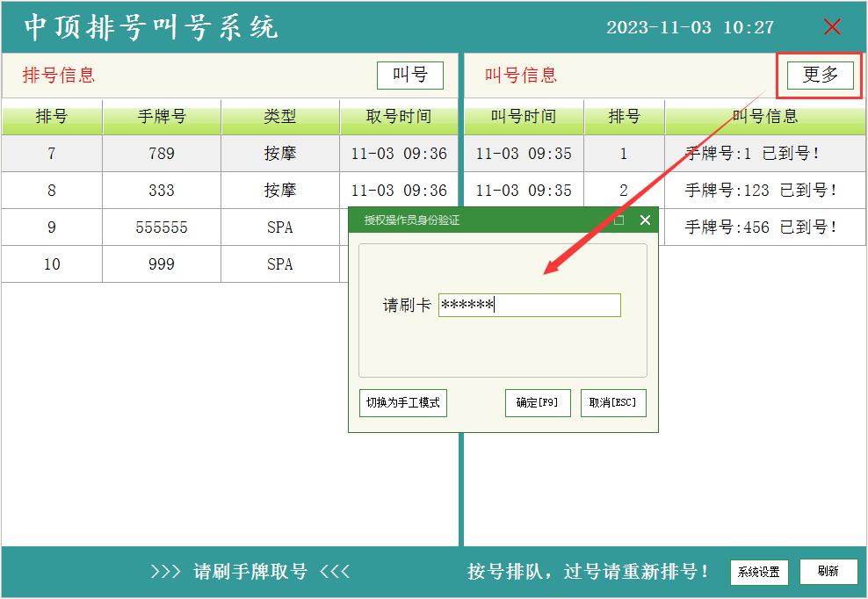
Task: Click queue number 7 cell
Action: pyautogui.click(x=52, y=154)
